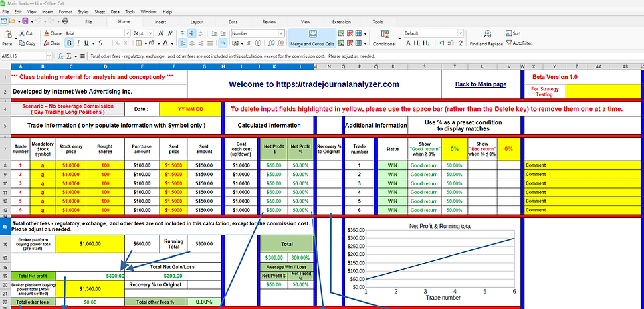Align cell content to bottom
Screen dimensions: 644x309
[201, 33]
